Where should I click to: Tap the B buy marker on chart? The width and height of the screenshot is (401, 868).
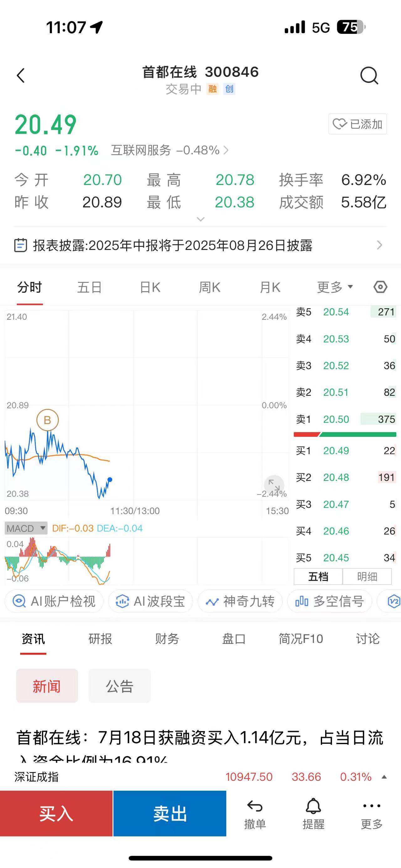click(x=48, y=420)
